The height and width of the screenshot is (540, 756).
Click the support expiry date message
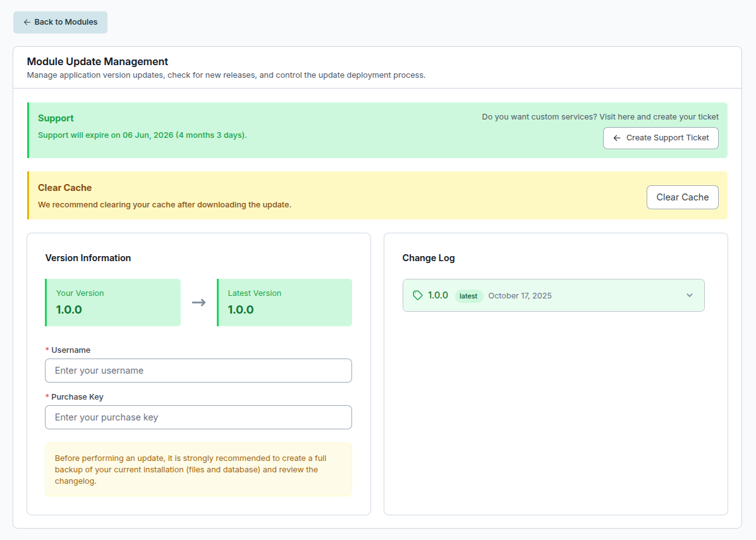[142, 135]
